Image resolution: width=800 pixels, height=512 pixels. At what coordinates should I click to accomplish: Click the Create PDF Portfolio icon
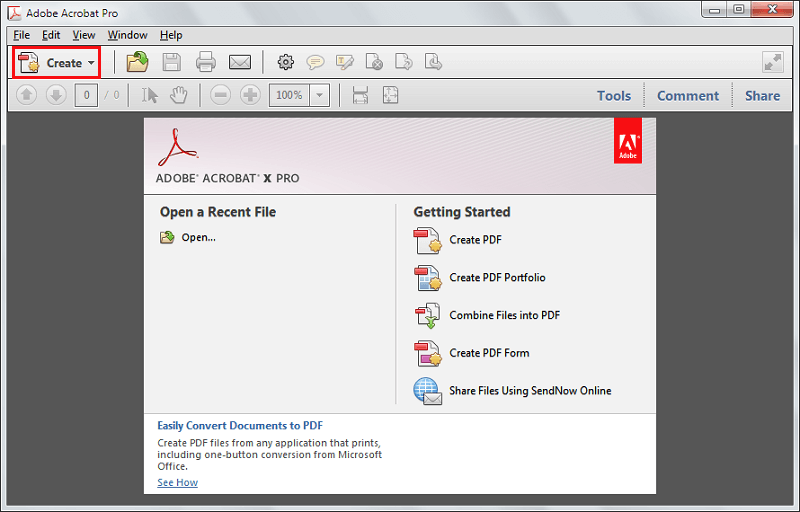tap(428, 278)
